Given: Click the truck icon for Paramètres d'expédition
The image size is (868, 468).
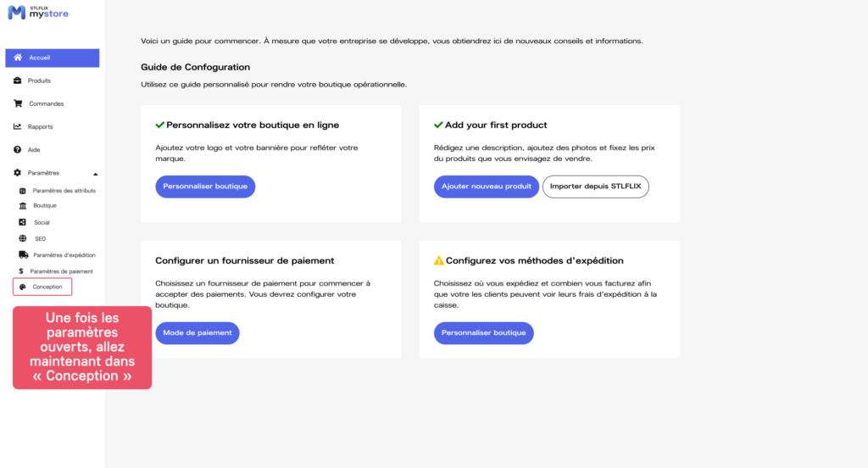Looking at the screenshot, I should 23,254.
